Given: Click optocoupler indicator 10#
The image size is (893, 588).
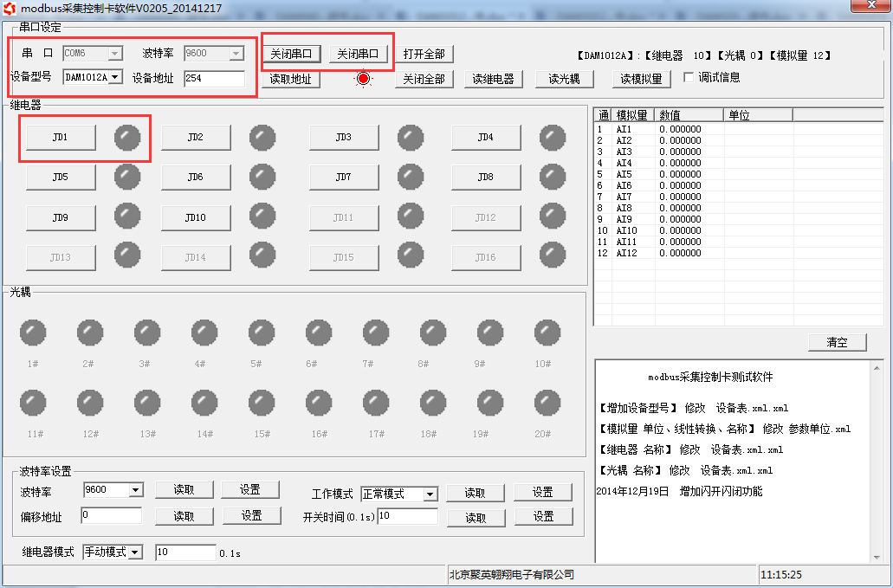Looking at the screenshot, I should point(547,333).
